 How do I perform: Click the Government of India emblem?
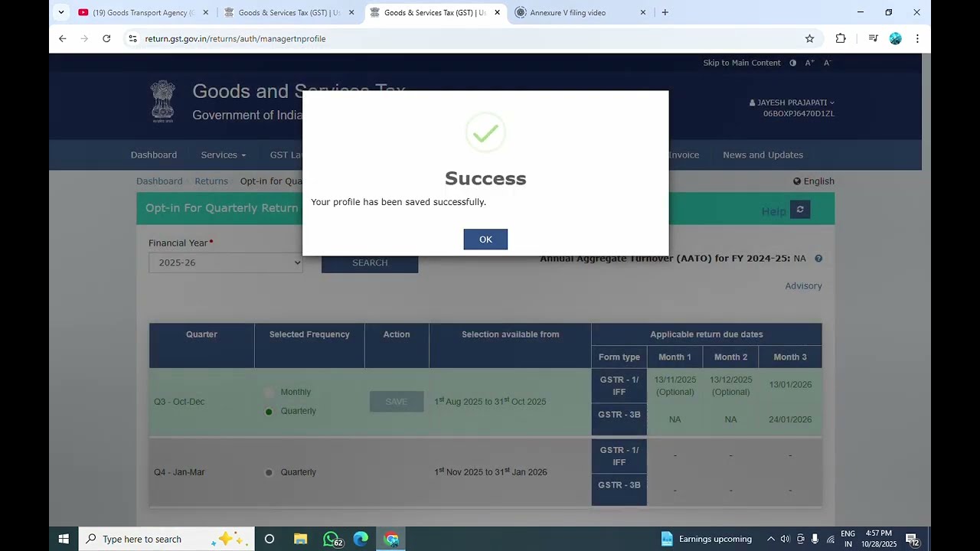pos(162,101)
